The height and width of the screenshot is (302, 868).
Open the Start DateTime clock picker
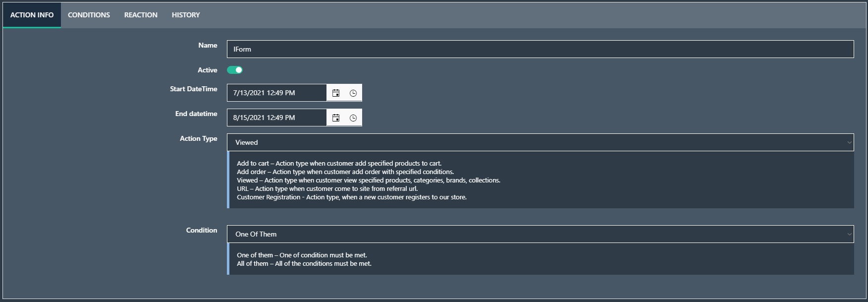point(353,93)
